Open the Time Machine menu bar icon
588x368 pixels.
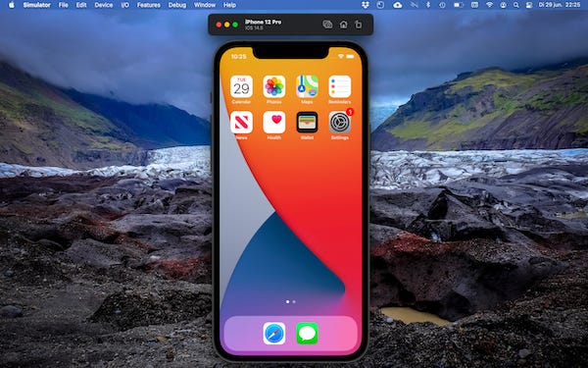click(x=443, y=5)
